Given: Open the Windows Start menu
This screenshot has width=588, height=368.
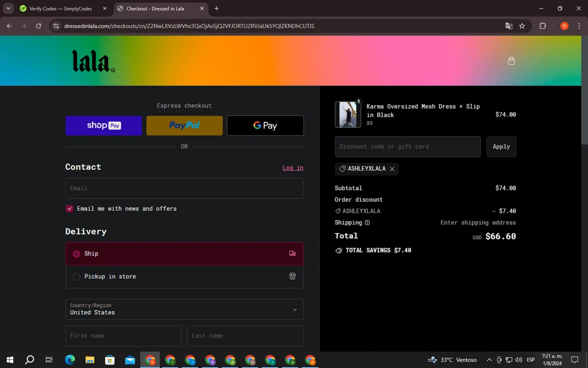Looking at the screenshot, I should (10, 360).
